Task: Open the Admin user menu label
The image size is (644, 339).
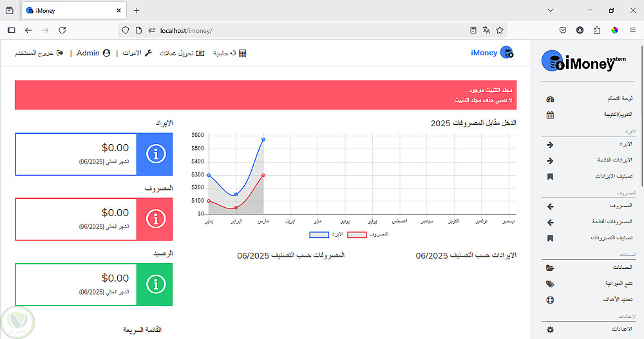Action: 88,53
